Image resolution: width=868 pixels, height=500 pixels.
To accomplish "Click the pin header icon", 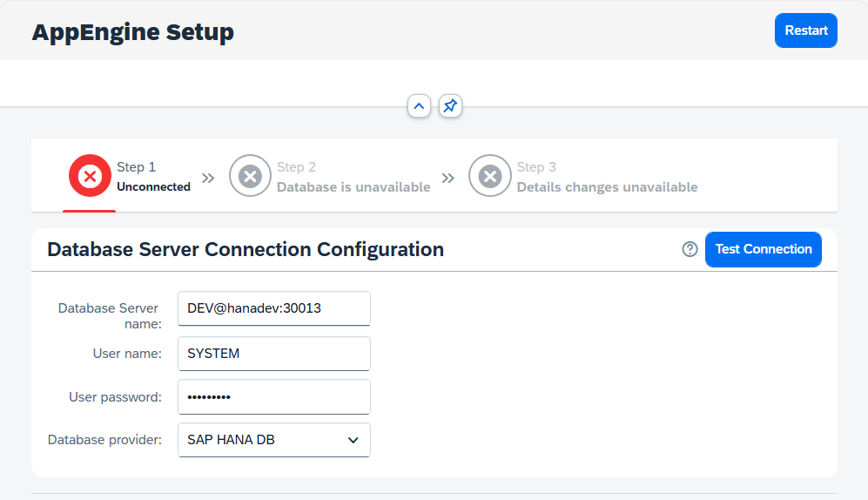I will pyautogui.click(x=449, y=106).
